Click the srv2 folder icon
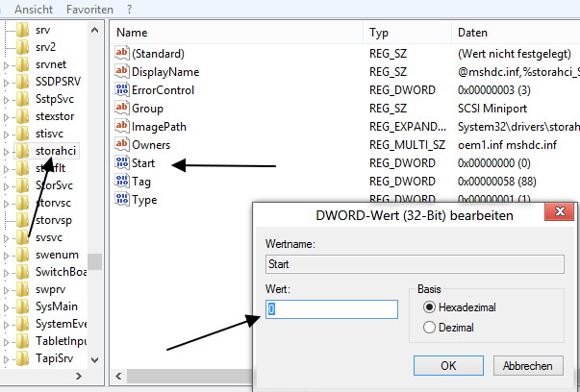The height and width of the screenshot is (392, 580). 22,47
